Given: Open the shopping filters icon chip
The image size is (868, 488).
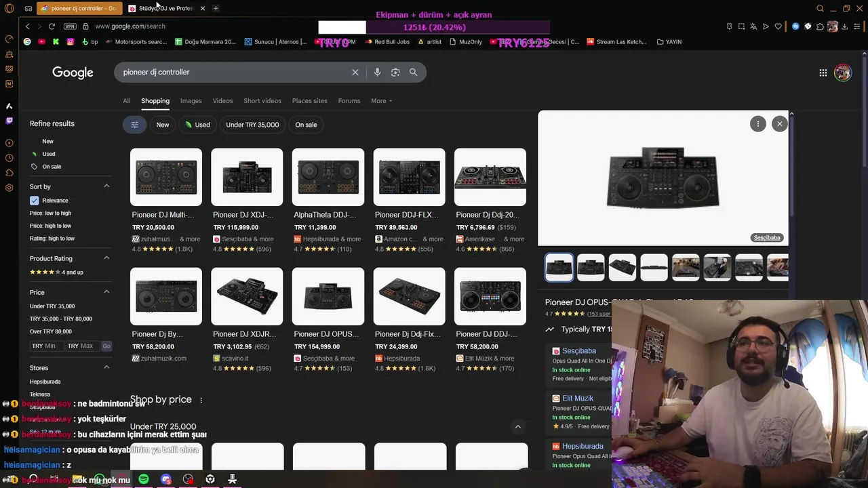Looking at the screenshot, I should [x=134, y=125].
